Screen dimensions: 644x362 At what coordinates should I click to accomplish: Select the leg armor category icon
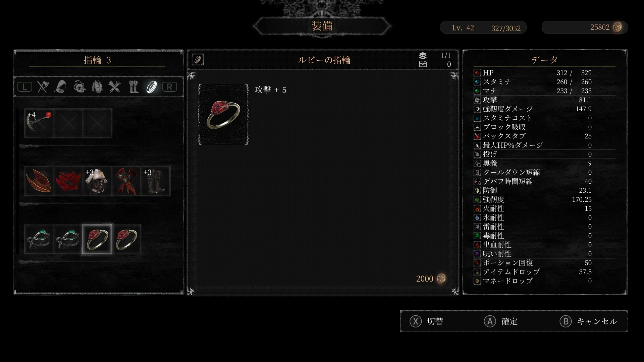[x=133, y=87]
